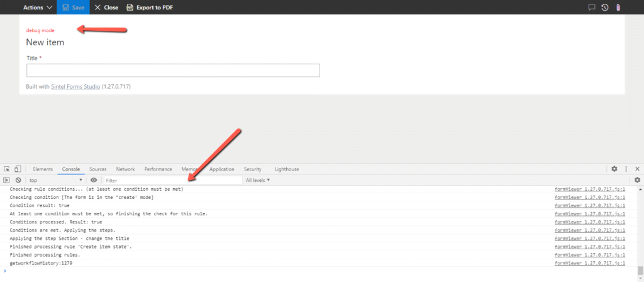This screenshot has width=644, height=282.
Task: Open the comments speech bubble icon
Action: pos(591,8)
